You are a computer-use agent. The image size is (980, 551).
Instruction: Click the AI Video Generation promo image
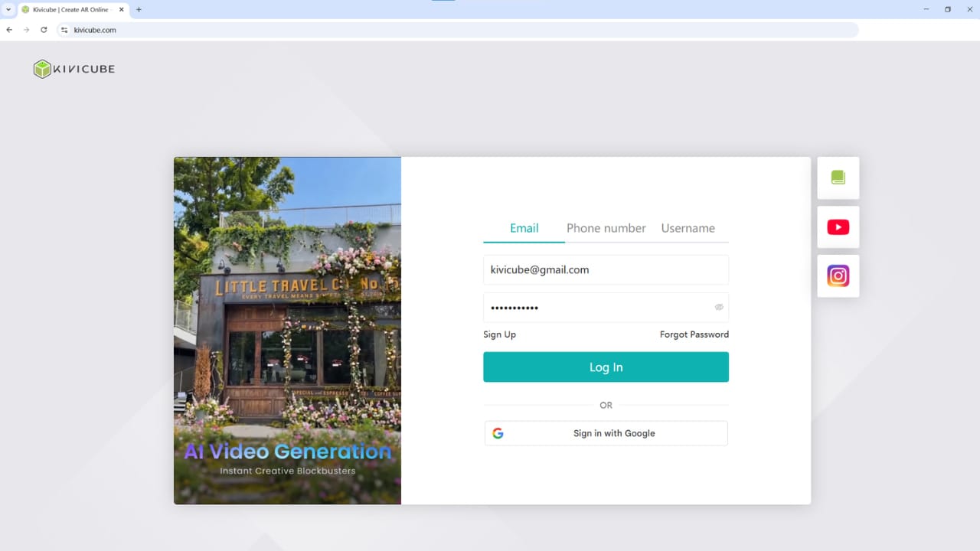click(x=287, y=329)
